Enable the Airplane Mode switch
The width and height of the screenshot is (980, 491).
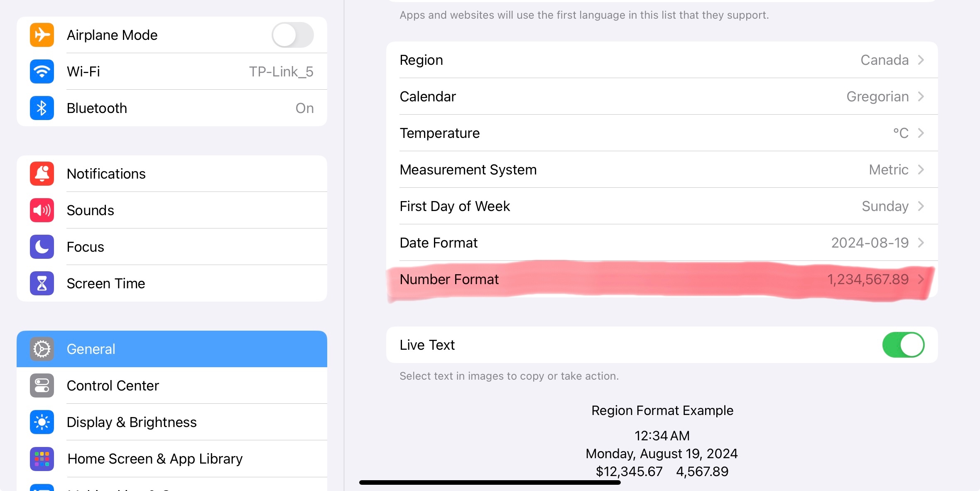[292, 35]
